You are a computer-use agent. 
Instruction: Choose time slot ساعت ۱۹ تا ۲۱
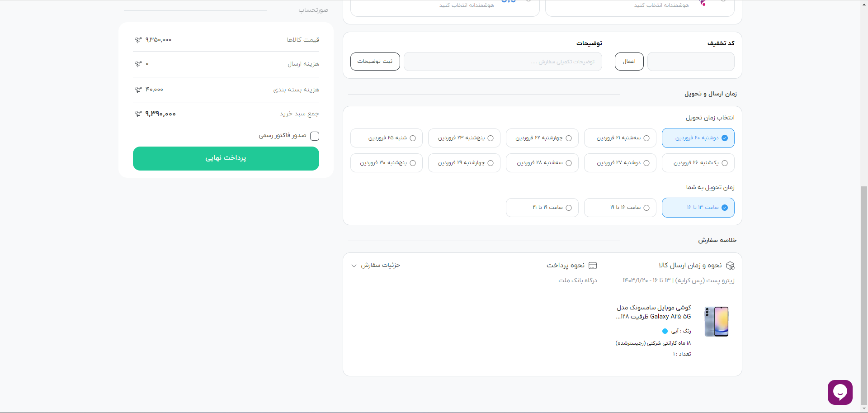pos(542,208)
